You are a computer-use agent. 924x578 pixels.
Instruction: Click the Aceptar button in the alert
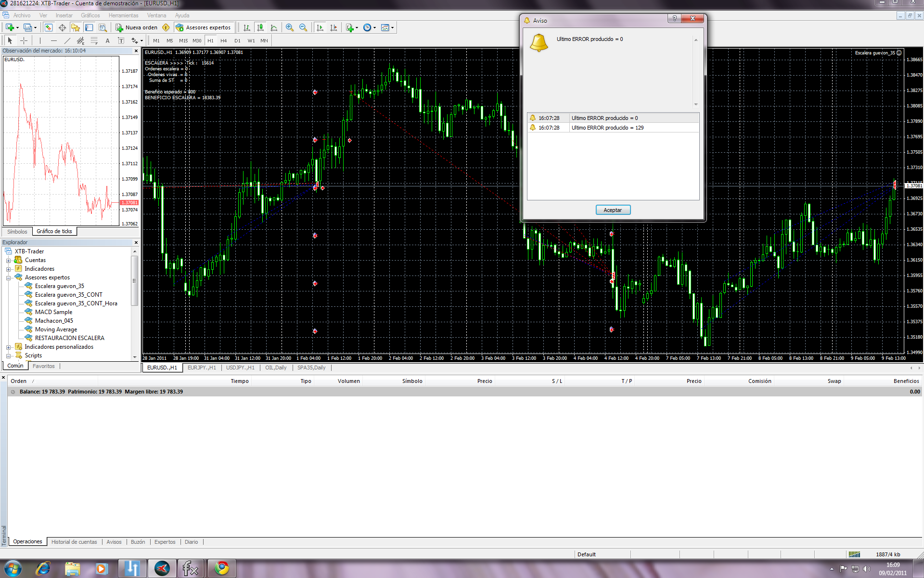[613, 210]
